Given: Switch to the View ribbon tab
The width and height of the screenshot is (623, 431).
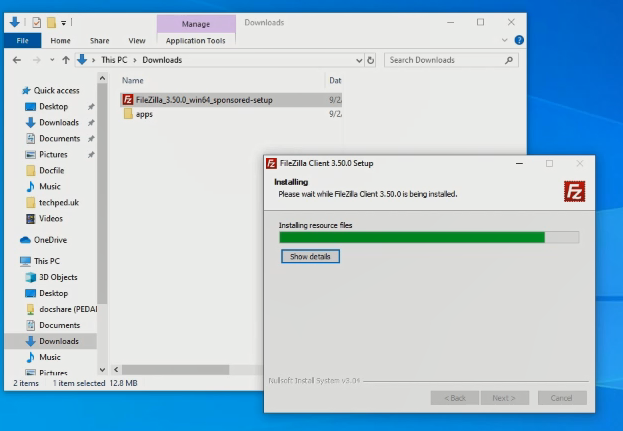Looking at the screenshot, I should [137, 41].
